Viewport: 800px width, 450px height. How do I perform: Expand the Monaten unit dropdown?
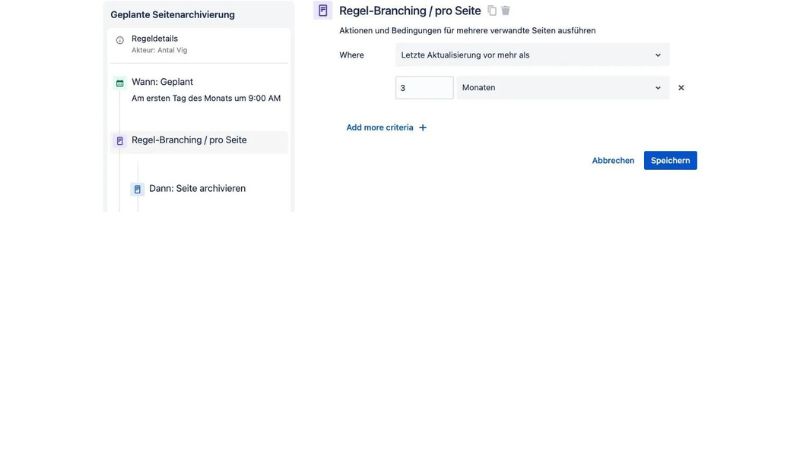coord(562,88)
